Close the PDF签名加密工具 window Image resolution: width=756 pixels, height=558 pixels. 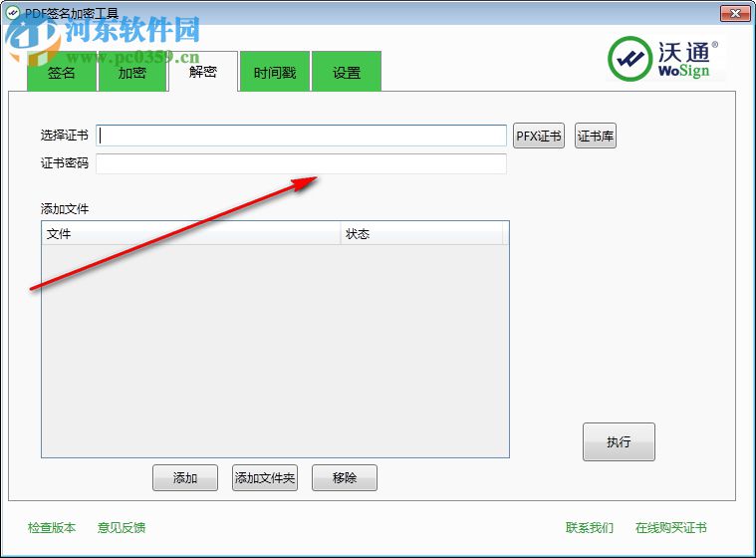point(735,13)
